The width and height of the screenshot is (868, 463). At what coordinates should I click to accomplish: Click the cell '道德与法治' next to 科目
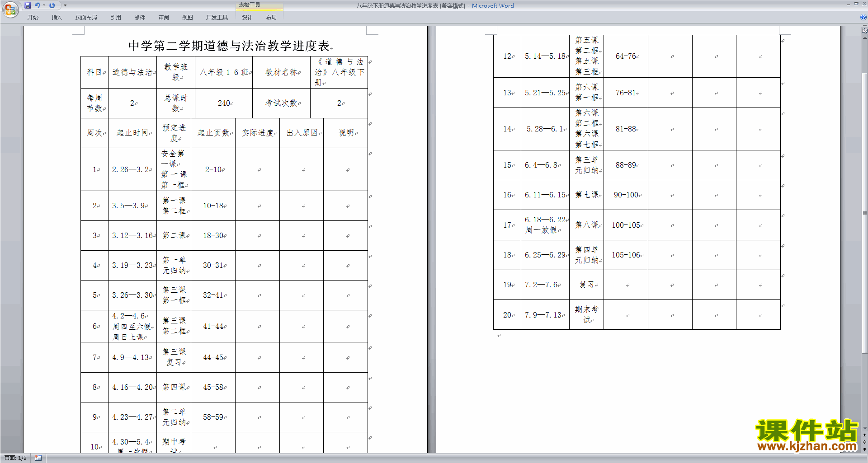[x=132, y=72]
